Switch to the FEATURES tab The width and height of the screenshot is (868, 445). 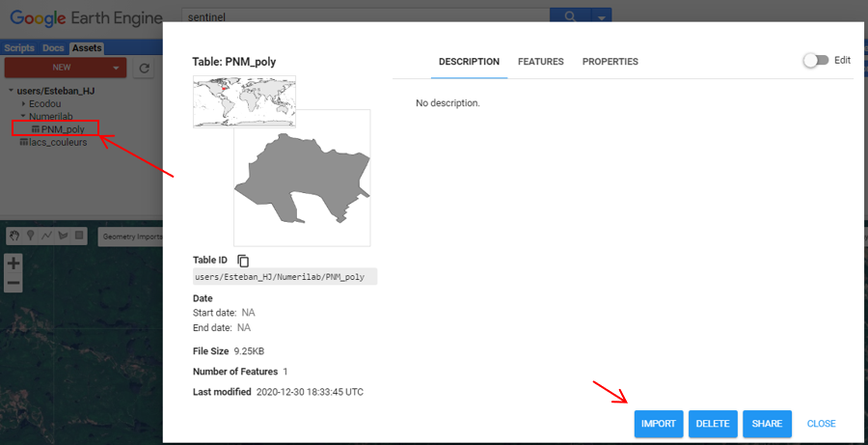pyautogui.click(x=541, y=62)
